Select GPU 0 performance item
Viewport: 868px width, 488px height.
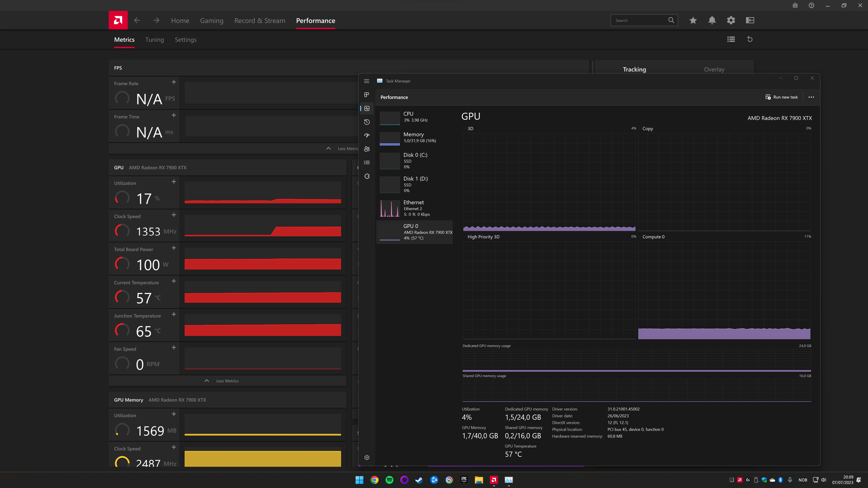point(415,232)
